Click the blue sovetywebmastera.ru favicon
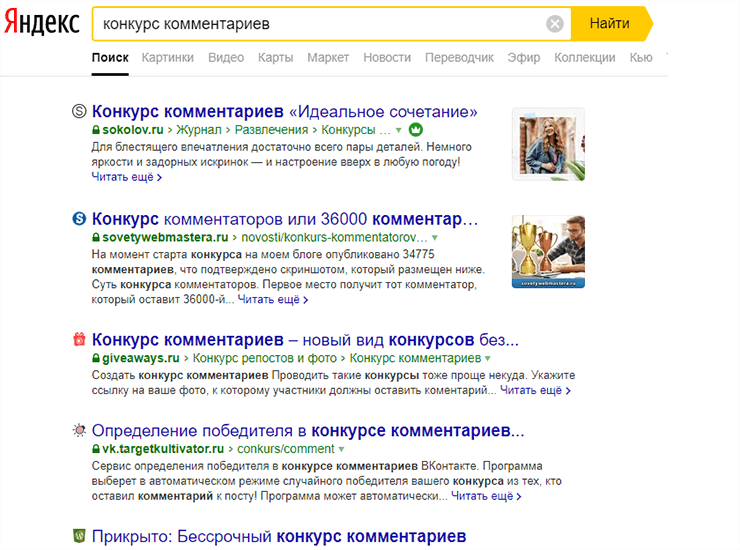 (79, 219)
